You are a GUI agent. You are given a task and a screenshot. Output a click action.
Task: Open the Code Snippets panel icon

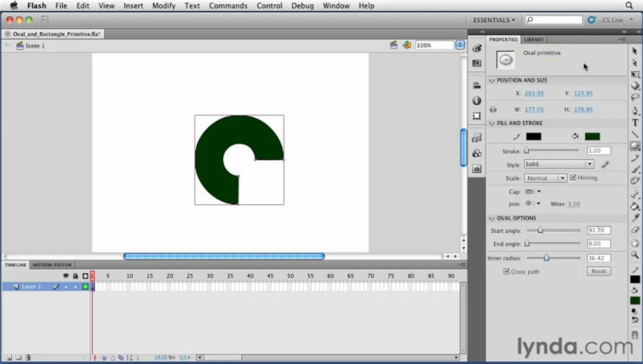(477, 138)
